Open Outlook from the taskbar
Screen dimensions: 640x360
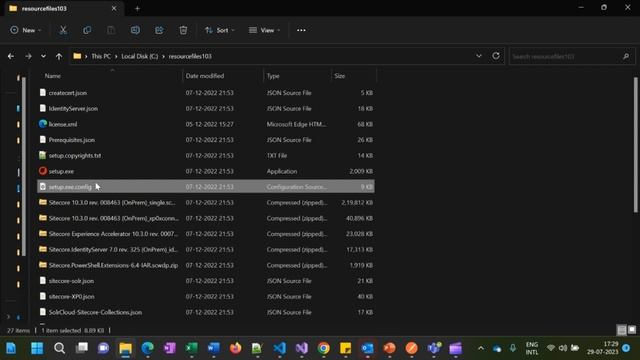pyautogui.click(x=368, y=348)
